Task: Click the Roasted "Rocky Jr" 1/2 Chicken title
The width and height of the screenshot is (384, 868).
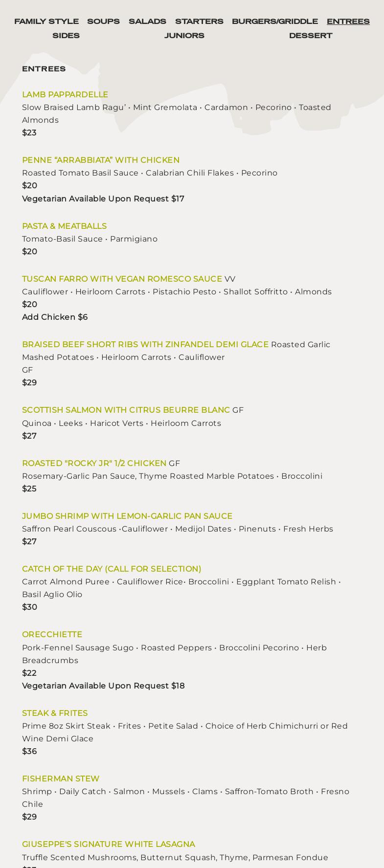Action: (94, 463)
